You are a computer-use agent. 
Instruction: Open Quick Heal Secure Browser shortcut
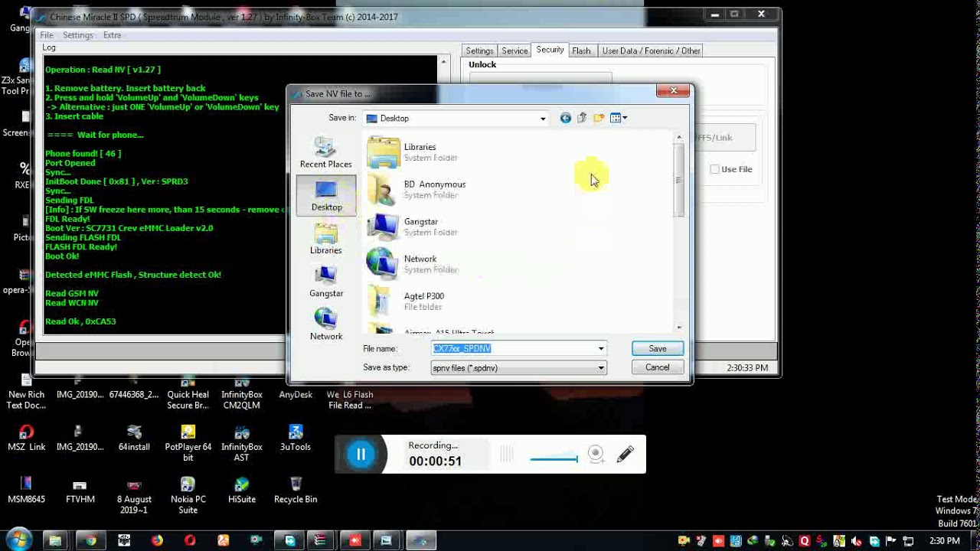188,394
